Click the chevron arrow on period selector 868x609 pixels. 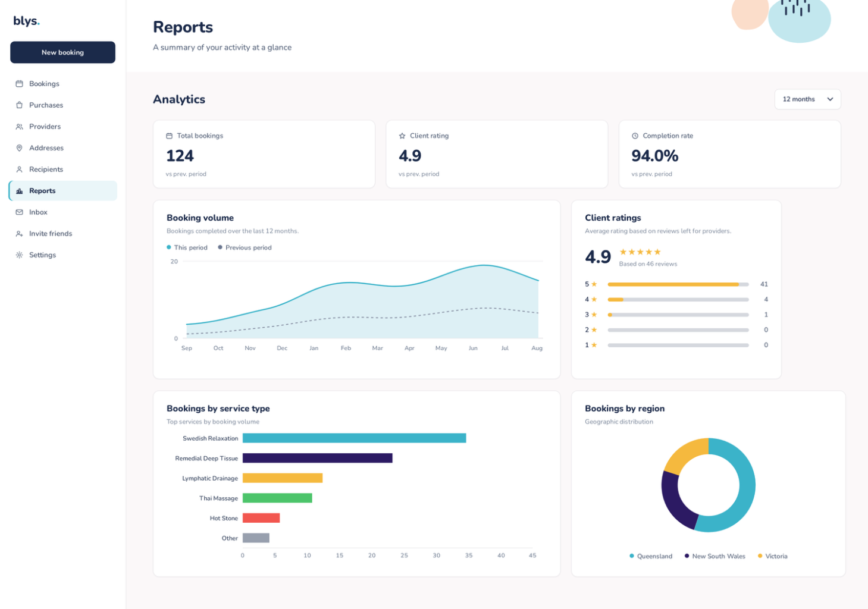coord(830,99)
